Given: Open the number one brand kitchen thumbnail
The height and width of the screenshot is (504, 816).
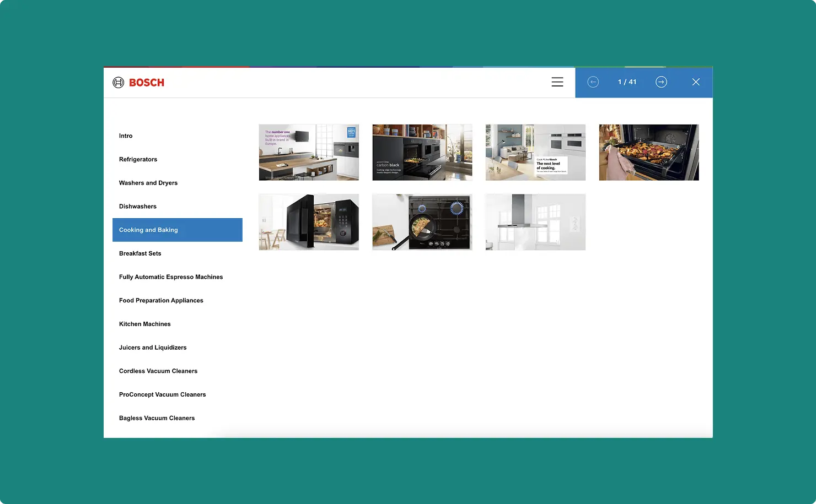Looking at the screenshot, I should 309,153.
